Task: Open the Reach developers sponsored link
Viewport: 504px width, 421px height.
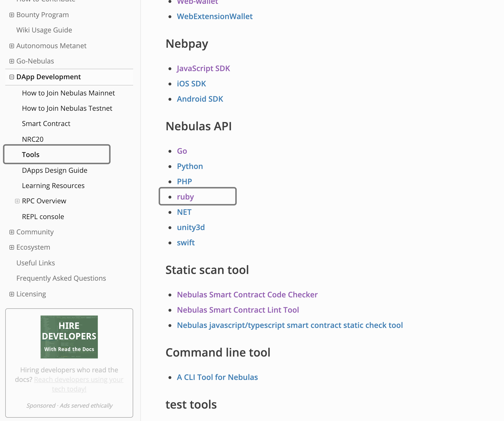Action: [79, 379]
